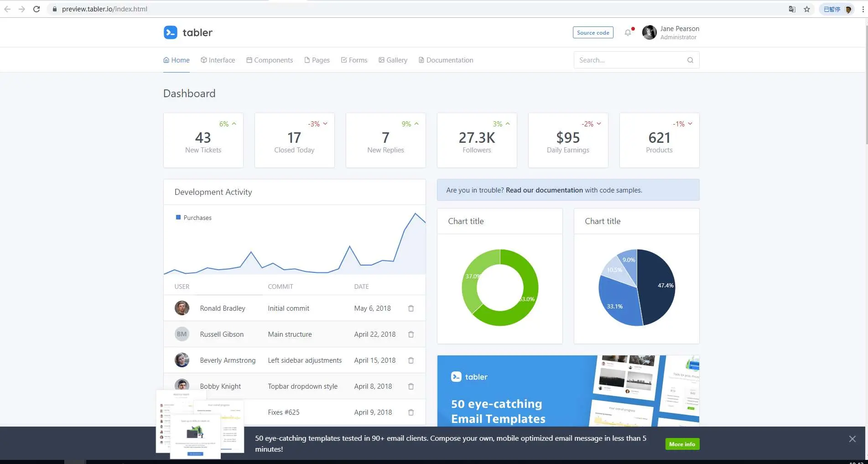Delete the Beverly Armstrong commit row
Screen dimensions: 868x464
point(411,360)
